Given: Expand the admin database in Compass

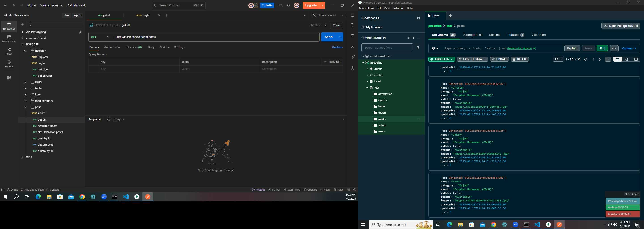Looking at the screenshot, I should coord(367,69).
